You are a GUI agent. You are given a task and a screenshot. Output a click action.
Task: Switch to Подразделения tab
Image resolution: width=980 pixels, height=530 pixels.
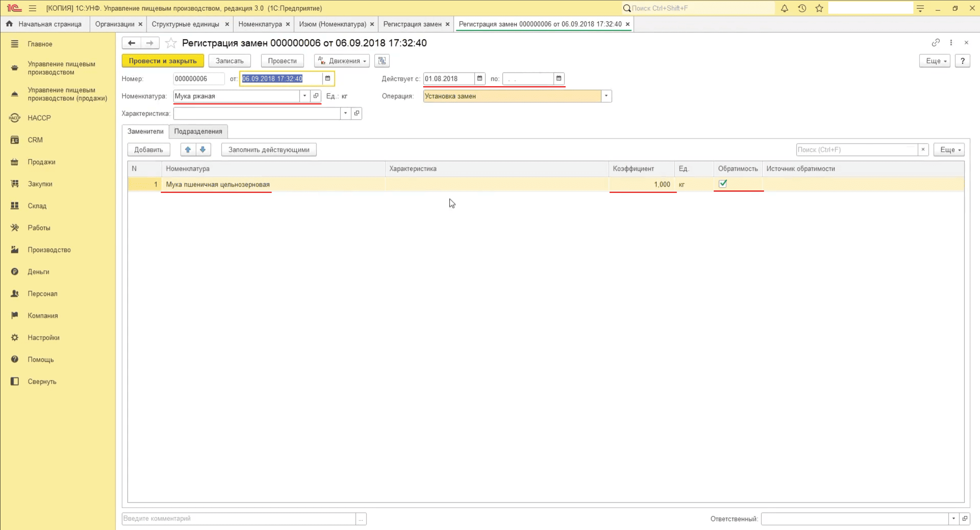[198, 131]
